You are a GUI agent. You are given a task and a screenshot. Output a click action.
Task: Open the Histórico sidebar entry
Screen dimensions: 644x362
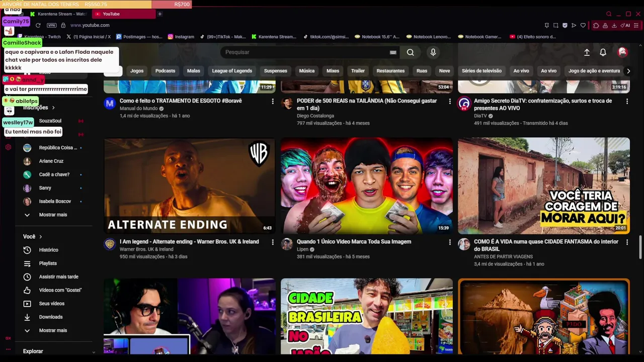[x=49, y=250]
